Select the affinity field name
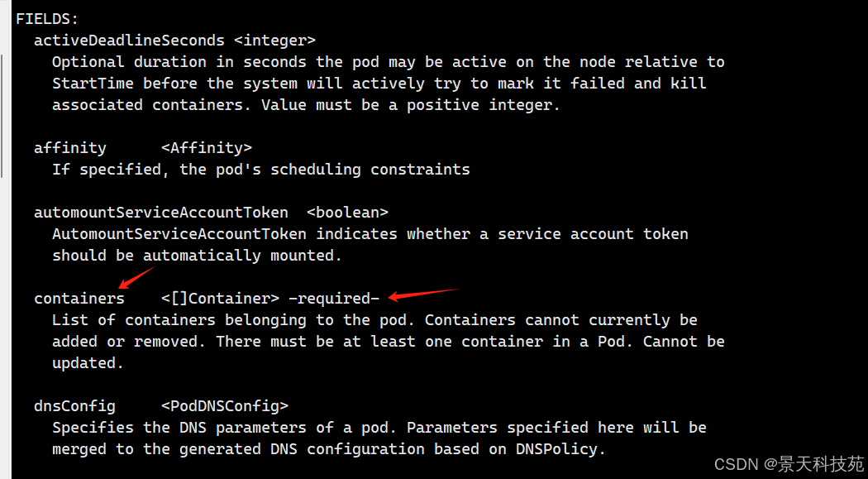This screenshot has height=479, width=868. (x=70, y=148)
